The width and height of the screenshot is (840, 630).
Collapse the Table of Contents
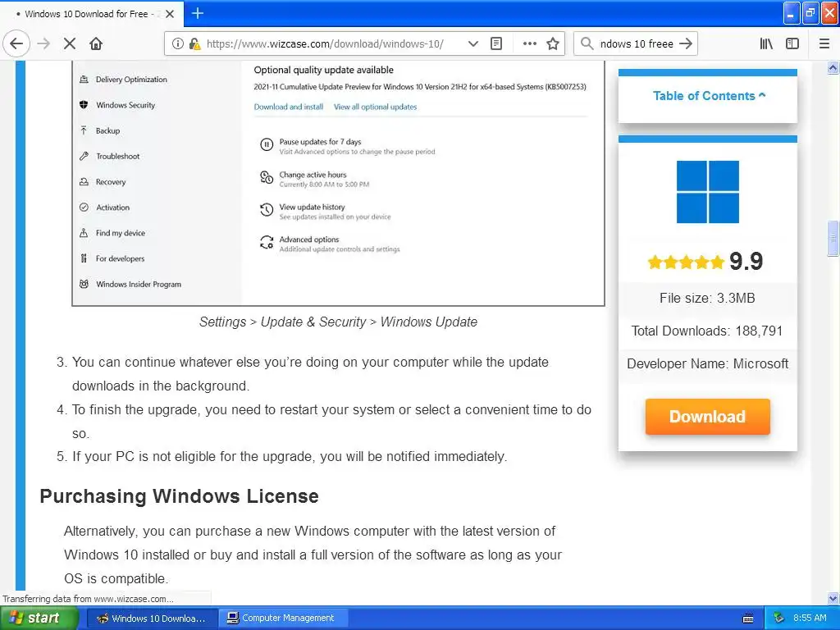point(708,96)
